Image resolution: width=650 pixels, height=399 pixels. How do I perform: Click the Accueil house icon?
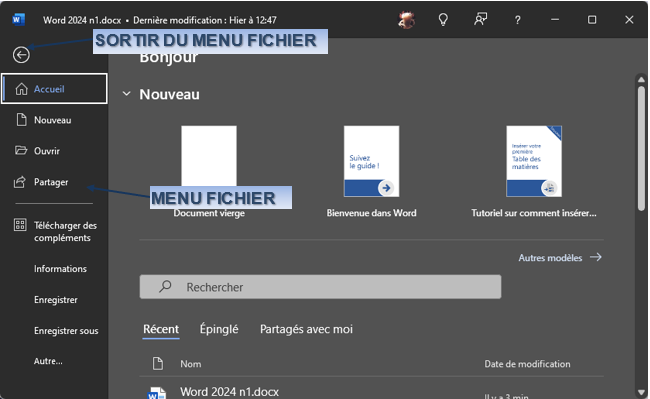[21, 89]
